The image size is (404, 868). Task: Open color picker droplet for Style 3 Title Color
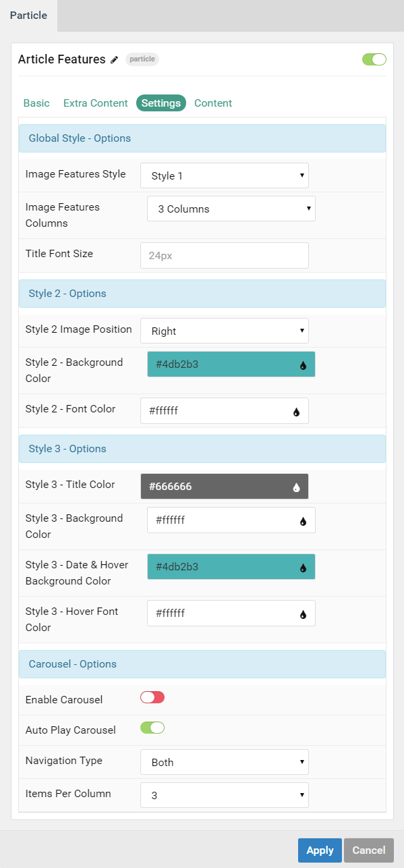[296, 487]
